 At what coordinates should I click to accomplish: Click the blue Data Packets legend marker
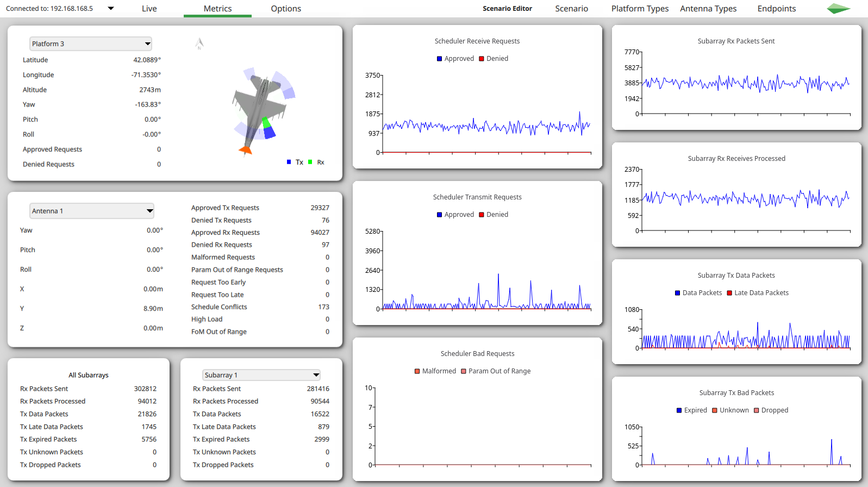click(x=677, y=293)
